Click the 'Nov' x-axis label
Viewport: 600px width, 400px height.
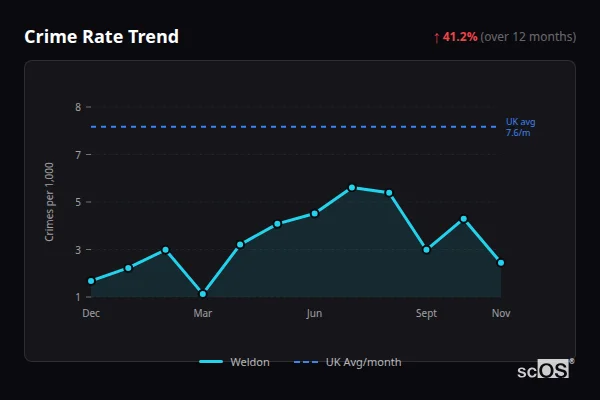[501, 313]
